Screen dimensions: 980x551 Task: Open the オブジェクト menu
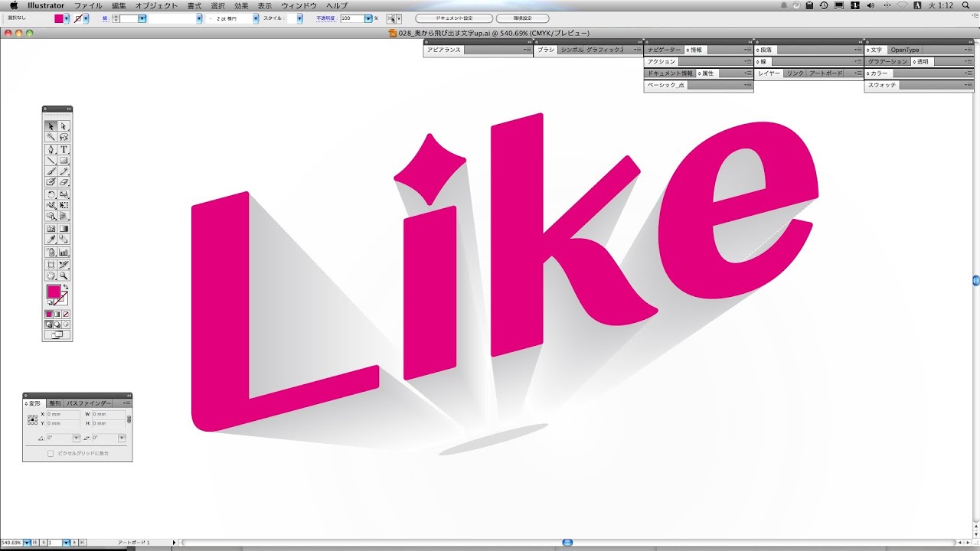pyautogui.click(x=156, y=5)
